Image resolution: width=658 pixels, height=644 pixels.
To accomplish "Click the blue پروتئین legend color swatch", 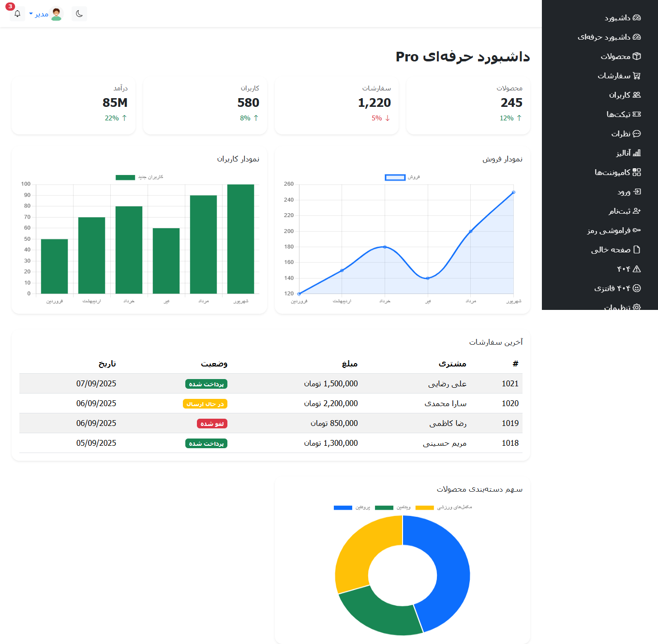I will [343, 508].
